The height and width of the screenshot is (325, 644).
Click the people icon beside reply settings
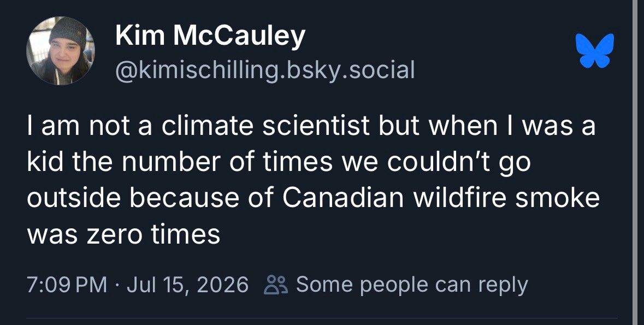coord(276,285)
